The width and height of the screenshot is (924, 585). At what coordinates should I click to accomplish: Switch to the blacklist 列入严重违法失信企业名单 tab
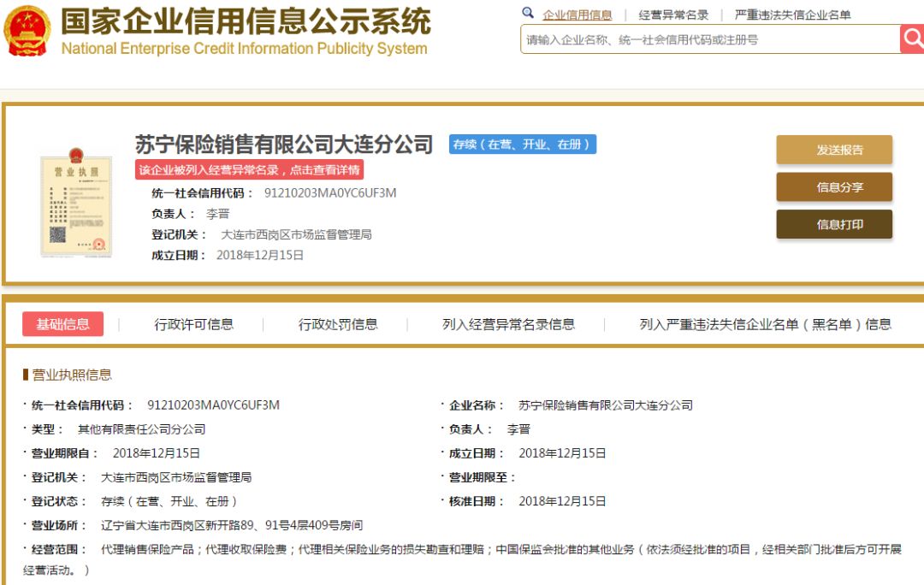760,324
